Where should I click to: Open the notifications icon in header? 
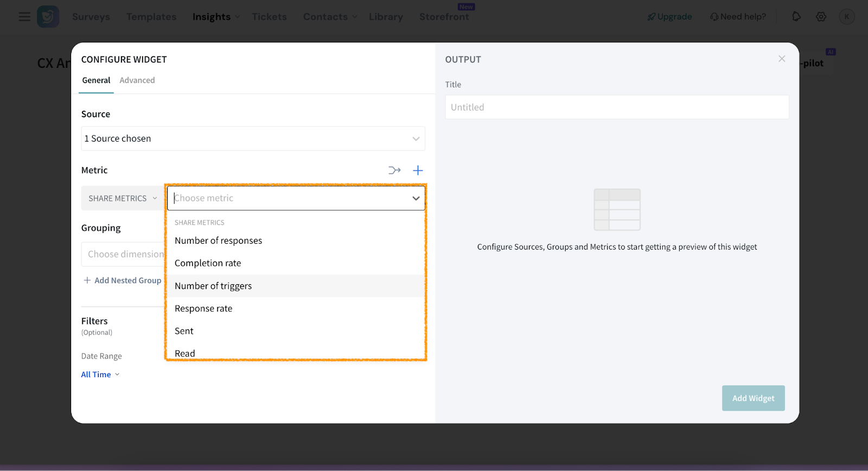pyautogui.click(x=796, y=17)
